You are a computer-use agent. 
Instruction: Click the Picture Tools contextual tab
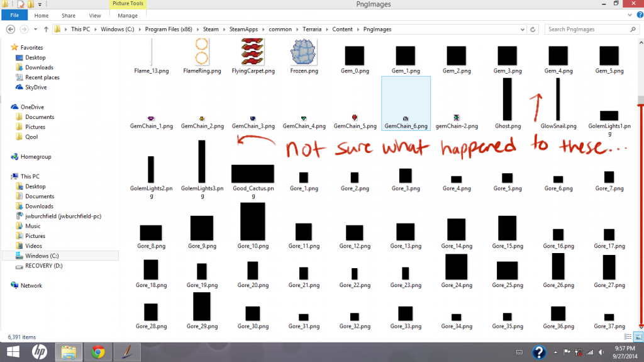tap(128, 4)
